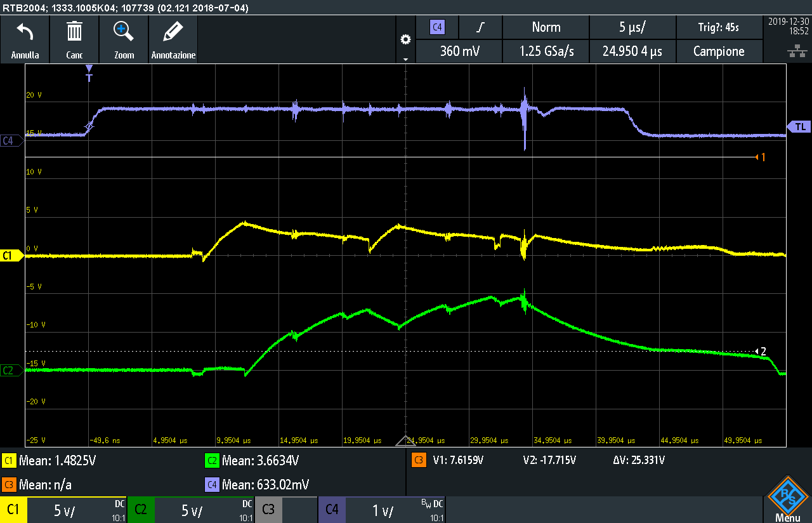
Task: Click the V1: 7.6159V cursor readout
Action: click(457, 460)
